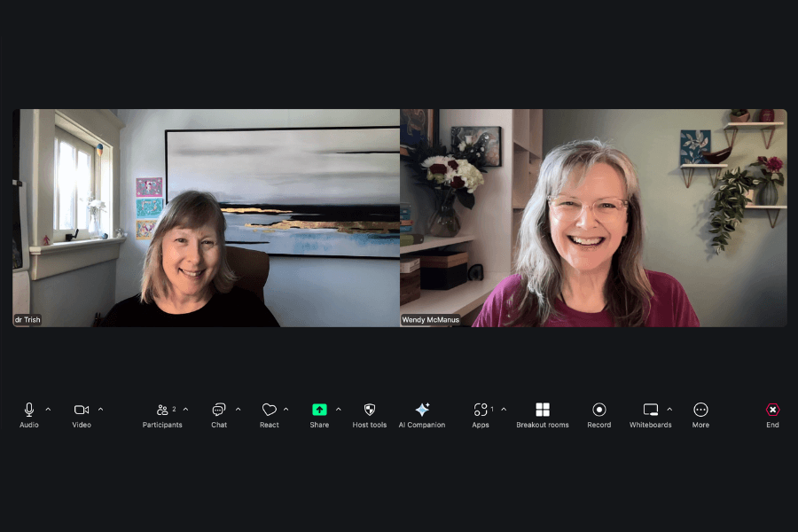This screenshot has height=532, width=798.
Task: Click the React heart icon
Action: click(x=270, y=410)
